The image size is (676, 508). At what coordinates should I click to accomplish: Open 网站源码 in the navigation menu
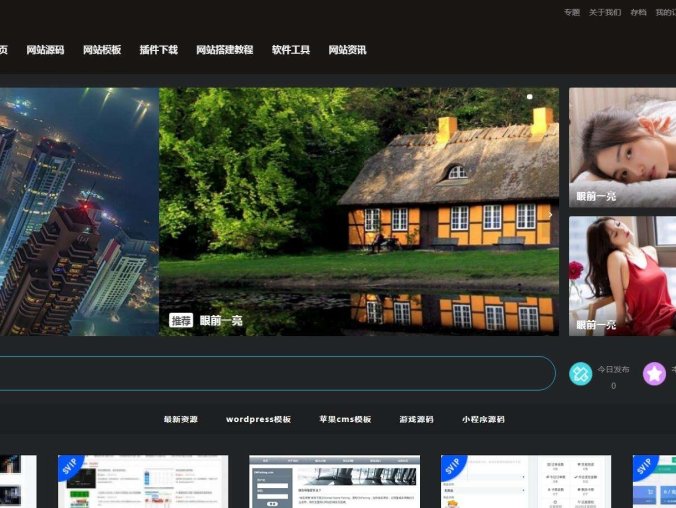point(45,50)
